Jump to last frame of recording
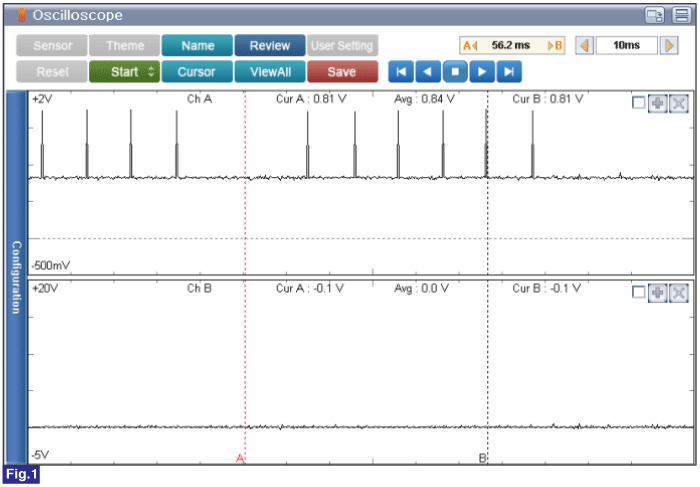 [509, 72]
